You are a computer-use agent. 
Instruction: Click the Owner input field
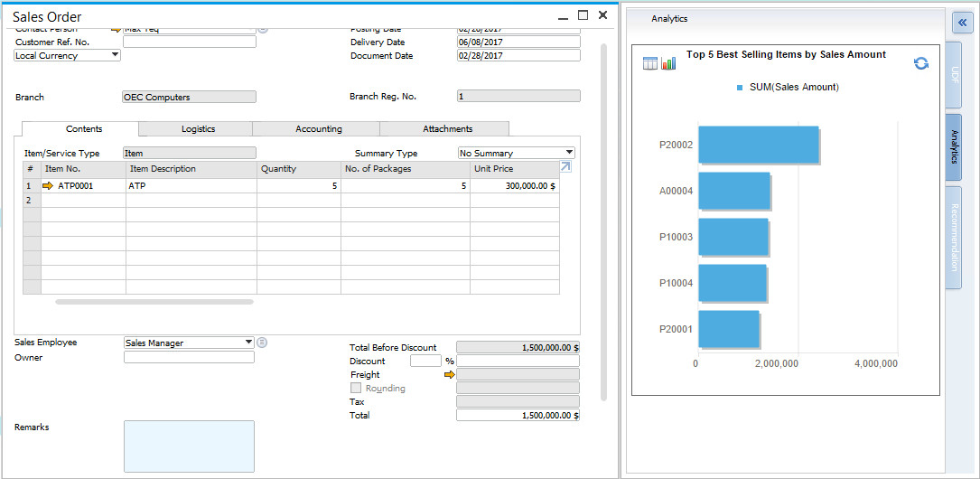(x=190, y=357)
